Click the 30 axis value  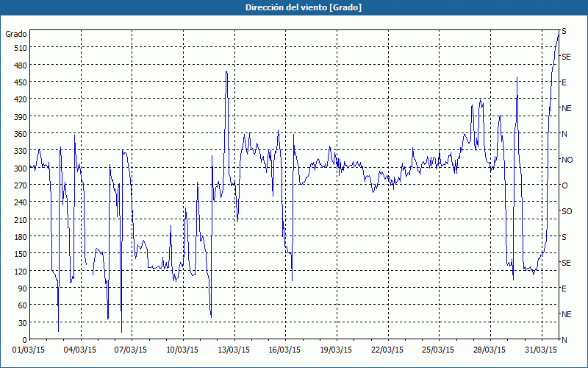23,323
